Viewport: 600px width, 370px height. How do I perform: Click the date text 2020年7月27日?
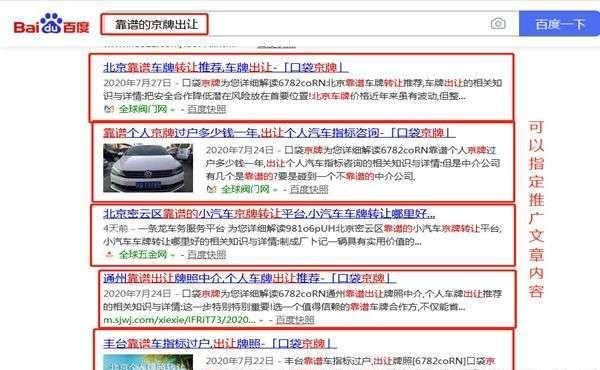137,83
